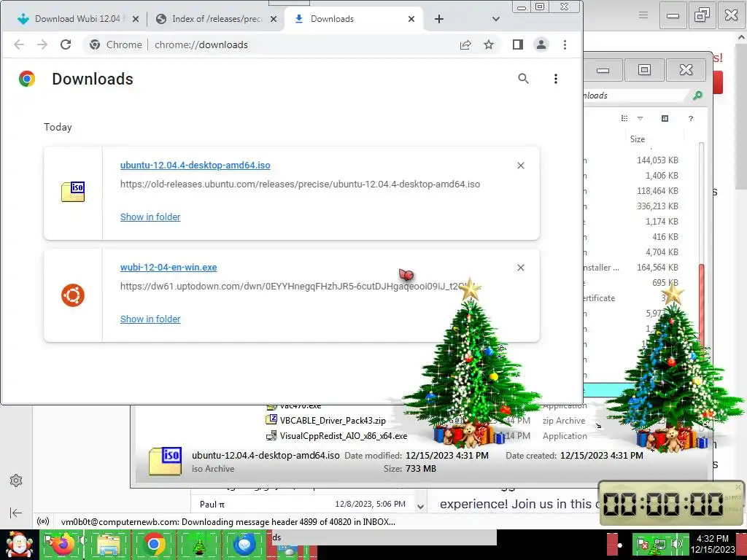Click the 00:00:00 timer widget
Screen dimensions: 747x560
(x=670, y=504)
